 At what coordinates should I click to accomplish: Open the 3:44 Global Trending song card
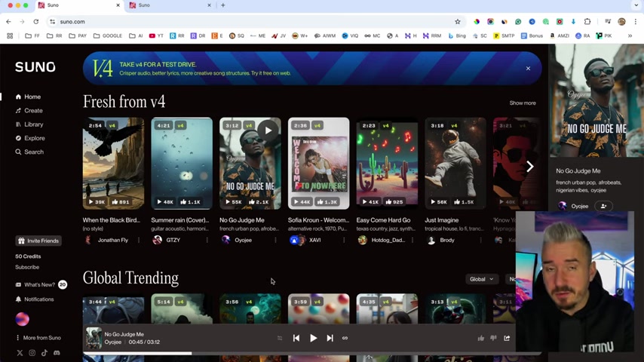(x=113, y=308)
